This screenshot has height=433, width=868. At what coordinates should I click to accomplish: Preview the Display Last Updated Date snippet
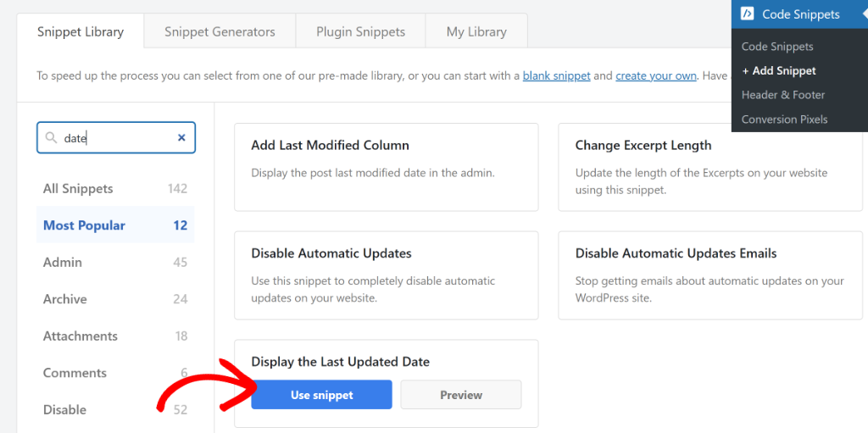(x=460, y=395)
